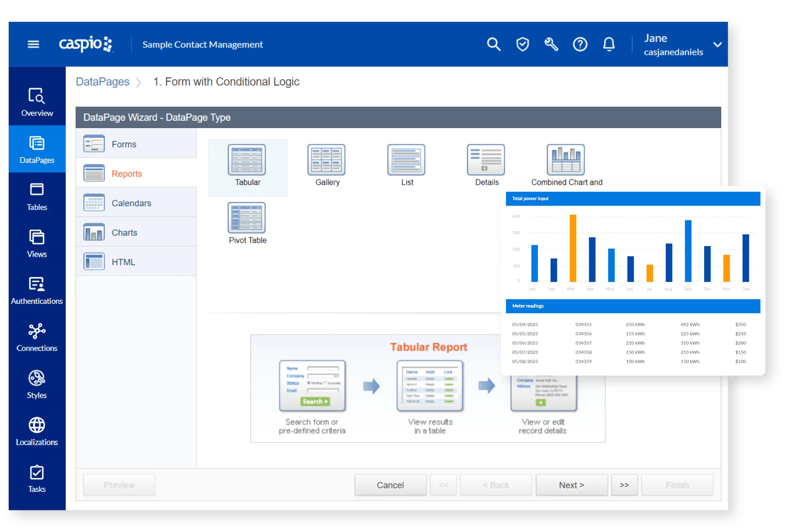The height and width of the screenshot is (532, 790).
Task: Go to Overview in sidebar
Action: click(x=37, y=102)
